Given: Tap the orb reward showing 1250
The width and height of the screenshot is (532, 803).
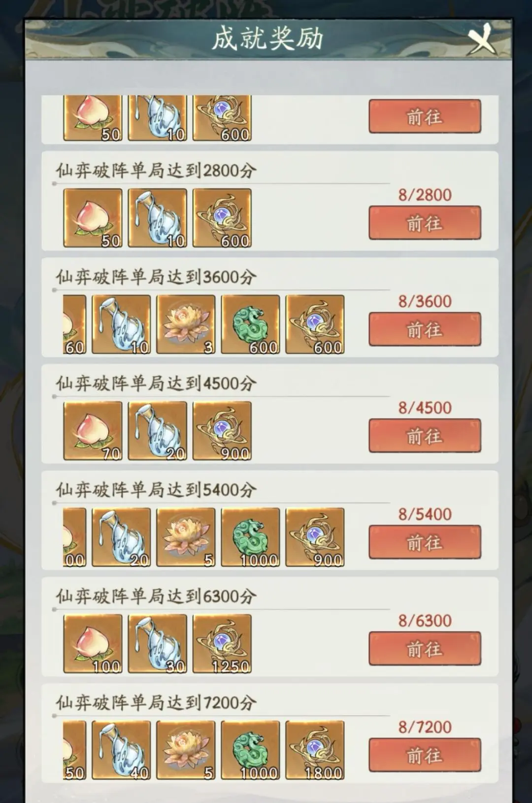Looking at the screenshot, I should click(x=222, y=644).
